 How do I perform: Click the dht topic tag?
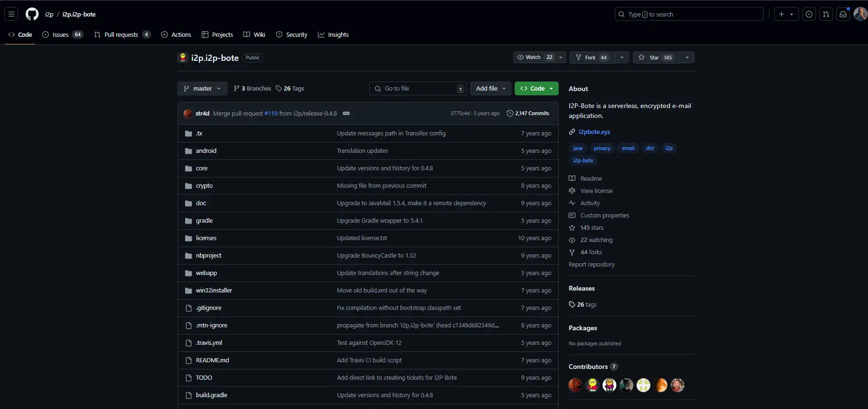650,148
